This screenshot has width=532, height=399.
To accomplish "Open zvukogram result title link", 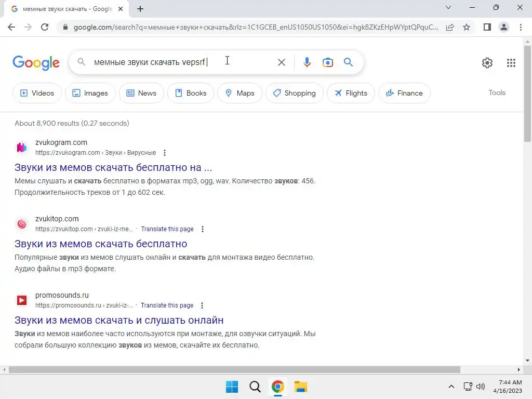I will point(113,167).
